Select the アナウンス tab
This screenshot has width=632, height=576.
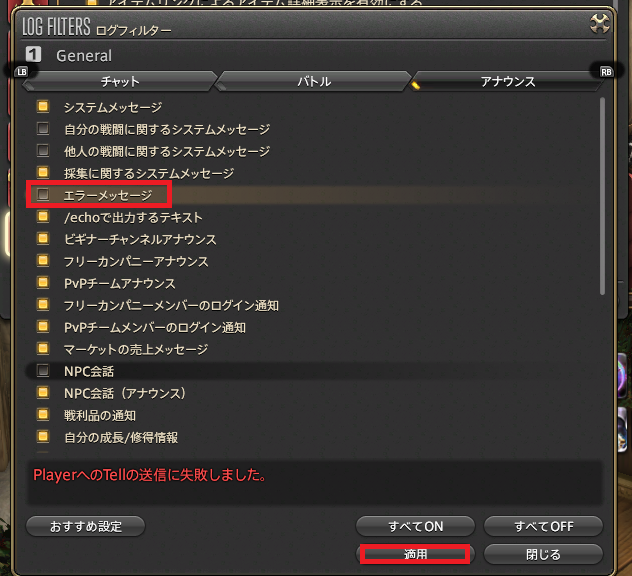coord(507,81)
